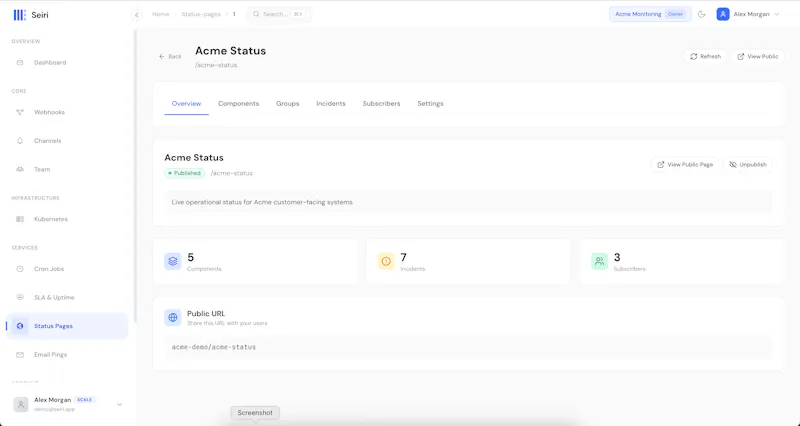
Task: Go to the Team sidebar item
Action: coord(66,169)
